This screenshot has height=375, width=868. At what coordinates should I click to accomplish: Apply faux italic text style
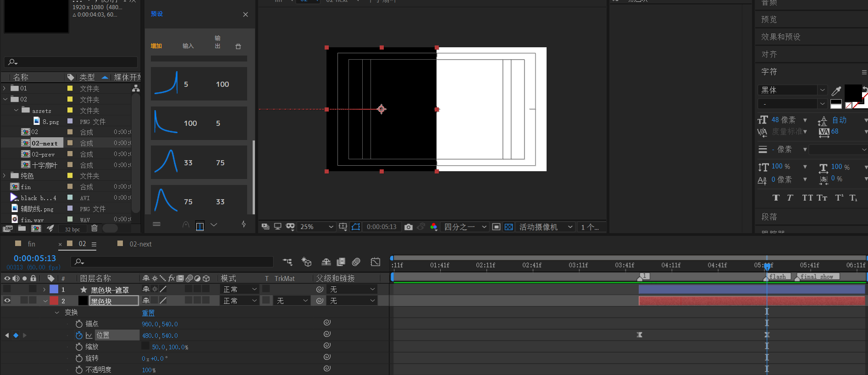790,198
